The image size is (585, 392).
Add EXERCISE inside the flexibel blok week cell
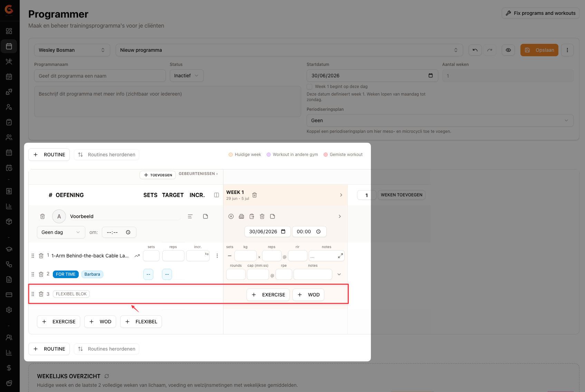(268, 295)
